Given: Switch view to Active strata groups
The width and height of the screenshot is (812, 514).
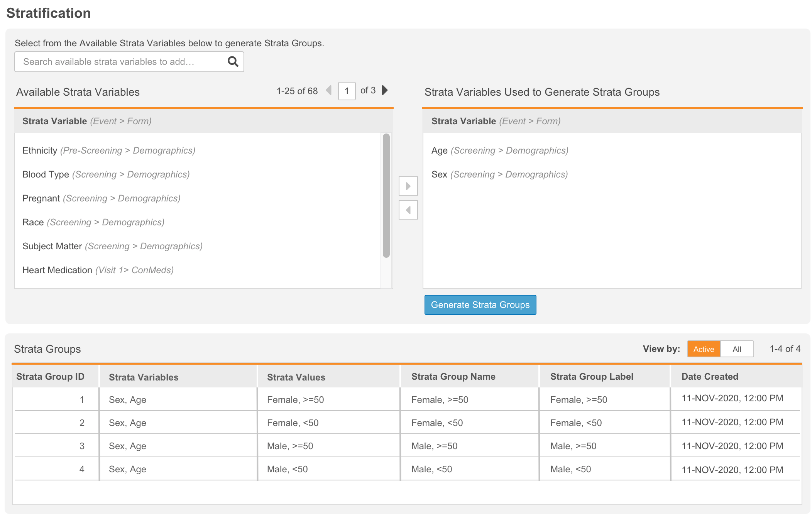Looking at the screenshot, I should [703, 349].
